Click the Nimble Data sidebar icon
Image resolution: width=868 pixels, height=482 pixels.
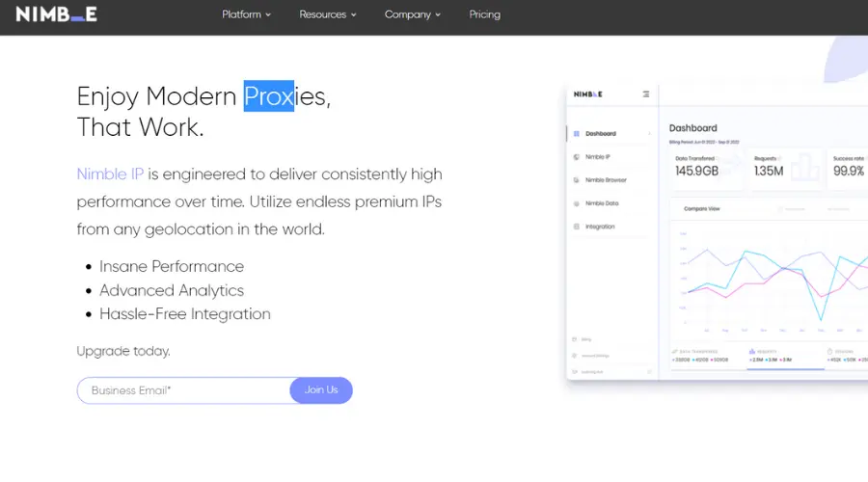pyautogui.click(x=576, y=203)
